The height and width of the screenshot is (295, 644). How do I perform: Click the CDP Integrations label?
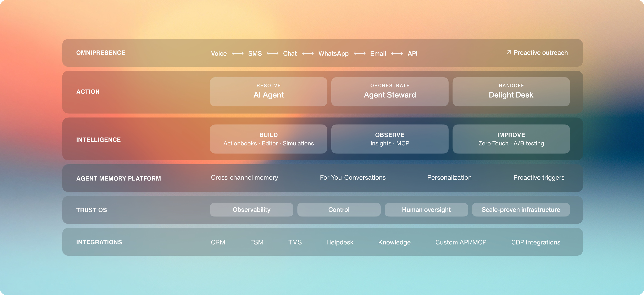coord(536,242)
